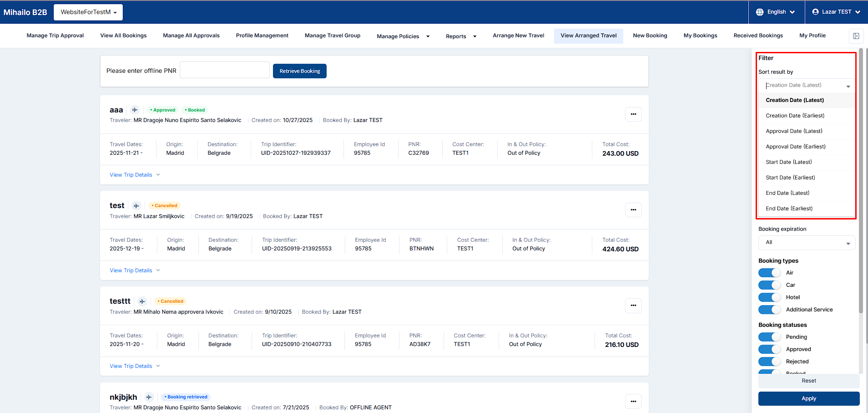Open My Profile tab

click(812, 36)
